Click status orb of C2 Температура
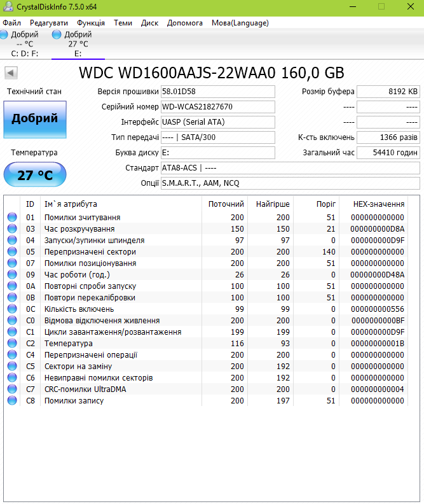The image size is (424, 504). tap(12, 343)
